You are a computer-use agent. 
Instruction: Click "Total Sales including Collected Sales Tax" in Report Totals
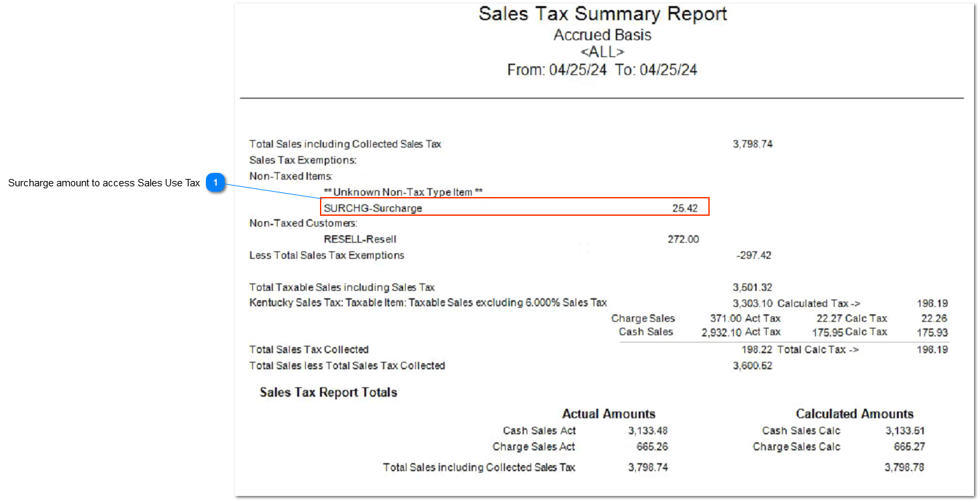(x=479, y=467)
